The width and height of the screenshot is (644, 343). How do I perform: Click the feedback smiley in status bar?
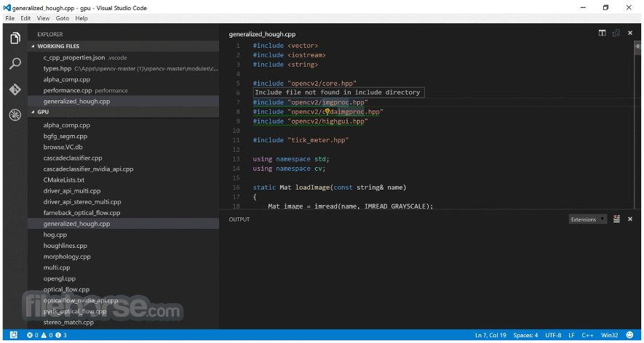[x=629, y=335]
